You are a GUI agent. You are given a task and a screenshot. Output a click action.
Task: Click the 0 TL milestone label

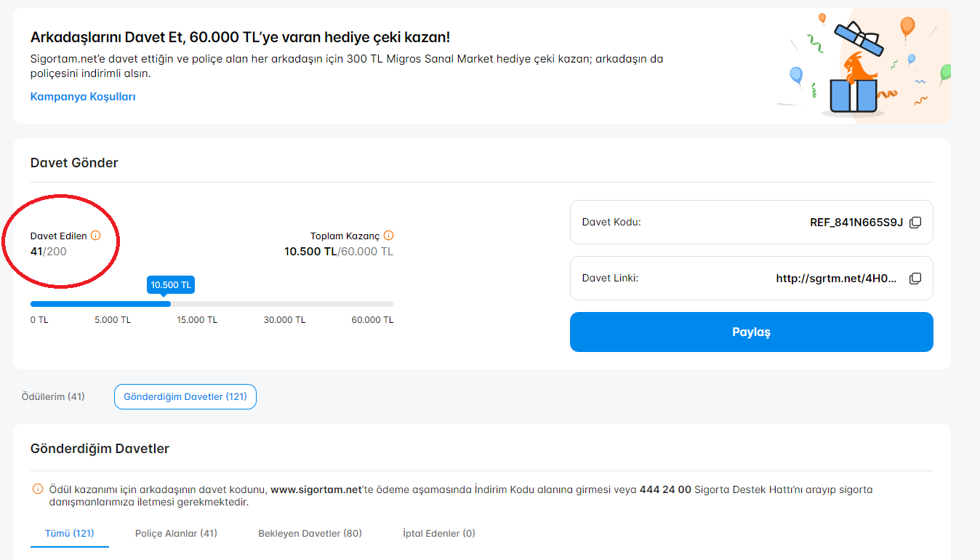(39, 320)
